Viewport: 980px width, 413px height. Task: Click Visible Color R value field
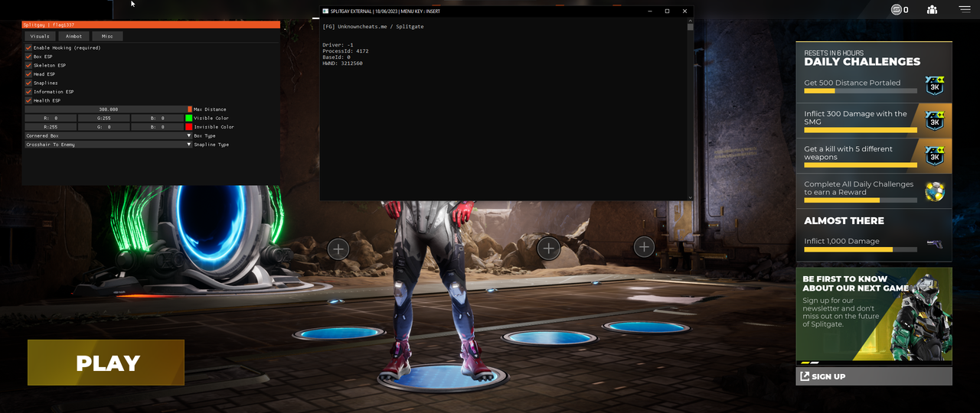pyautogui.click(x=51, y=118)
